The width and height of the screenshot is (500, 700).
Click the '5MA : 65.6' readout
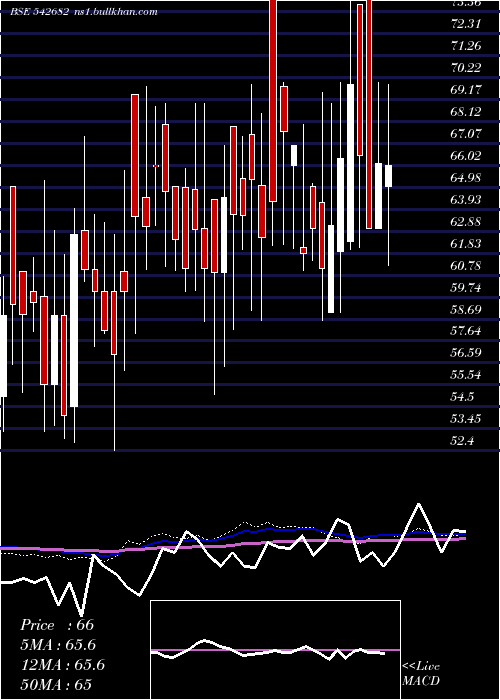coord(58,645)
